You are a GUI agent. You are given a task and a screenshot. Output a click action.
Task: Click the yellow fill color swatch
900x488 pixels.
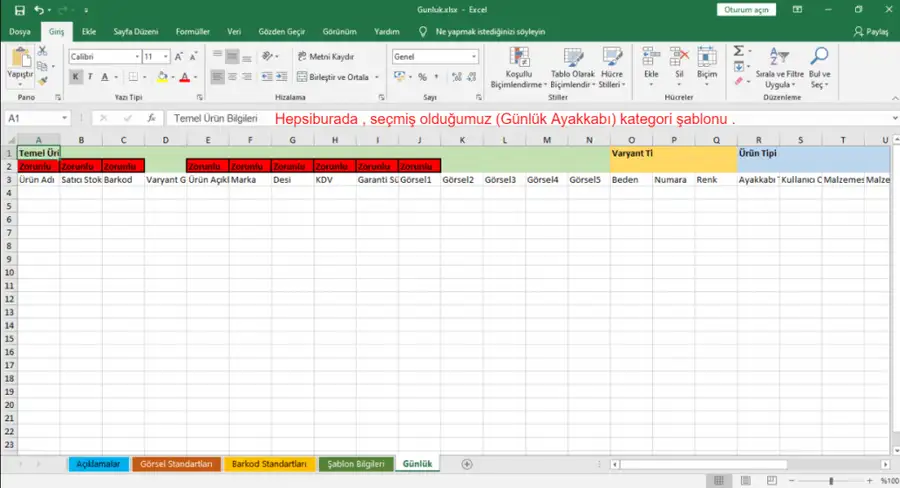[x=162, y=78]
